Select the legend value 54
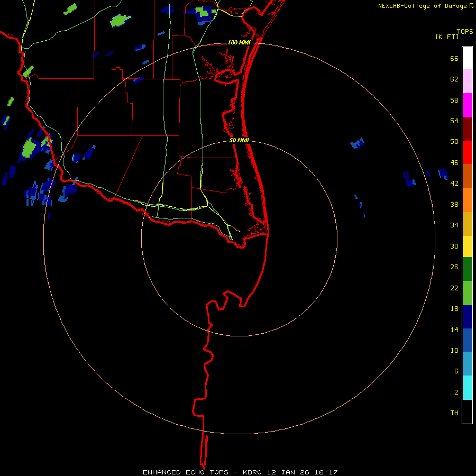This screenshot has height=476, width=476. point(454,121)
